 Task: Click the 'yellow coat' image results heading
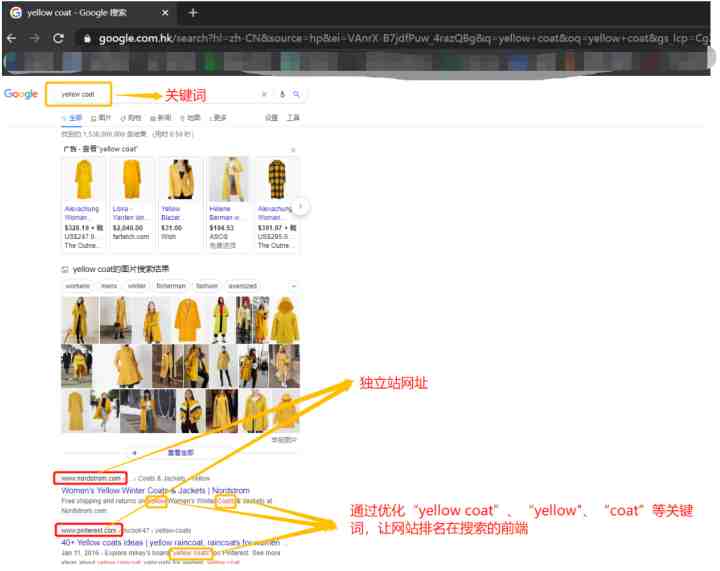click(x=121, y=269)
